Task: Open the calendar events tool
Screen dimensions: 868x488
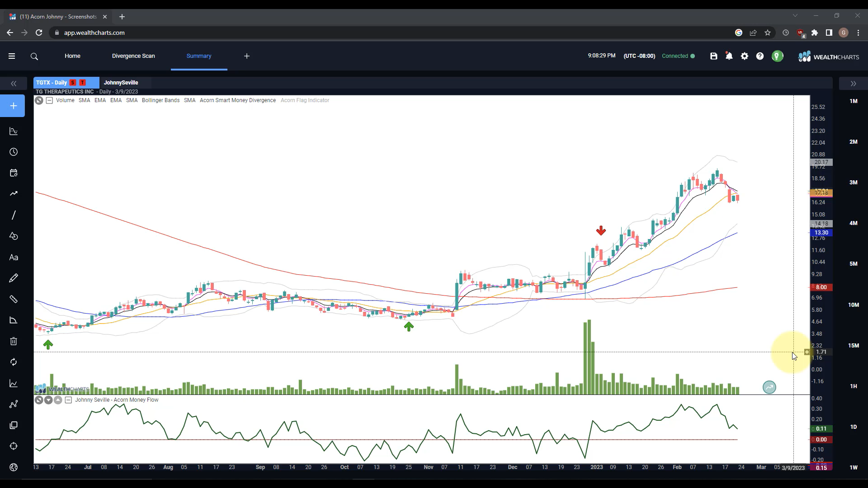Action: 14,173
